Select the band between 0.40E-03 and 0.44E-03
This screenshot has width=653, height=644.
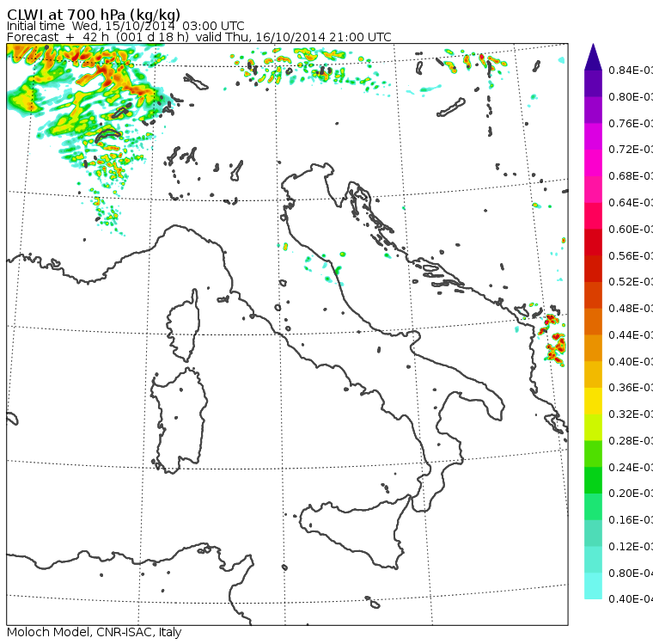point(593,348)
